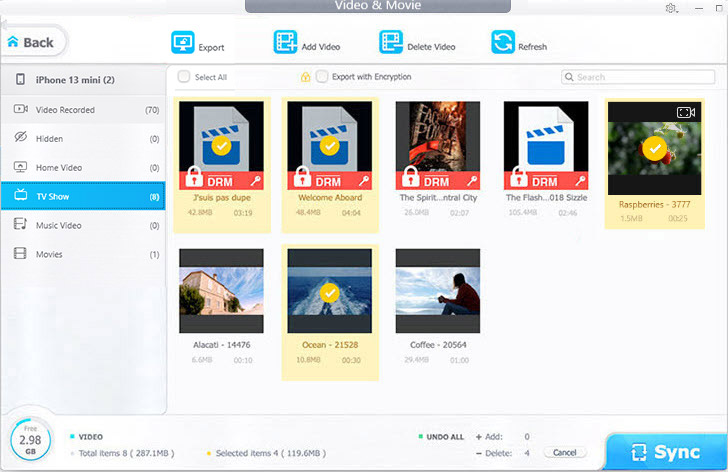Open the settings gear icon
Screen dimensions: 728x472
click(x=669, y=8)
